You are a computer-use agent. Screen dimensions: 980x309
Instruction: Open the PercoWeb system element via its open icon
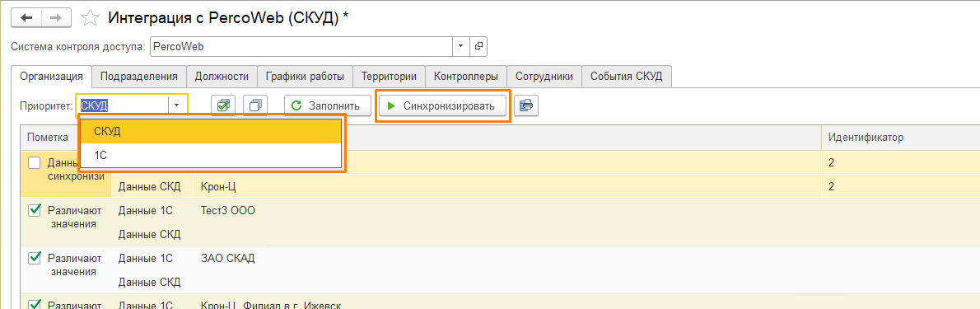pyautogui.click(x=478, y=46)
